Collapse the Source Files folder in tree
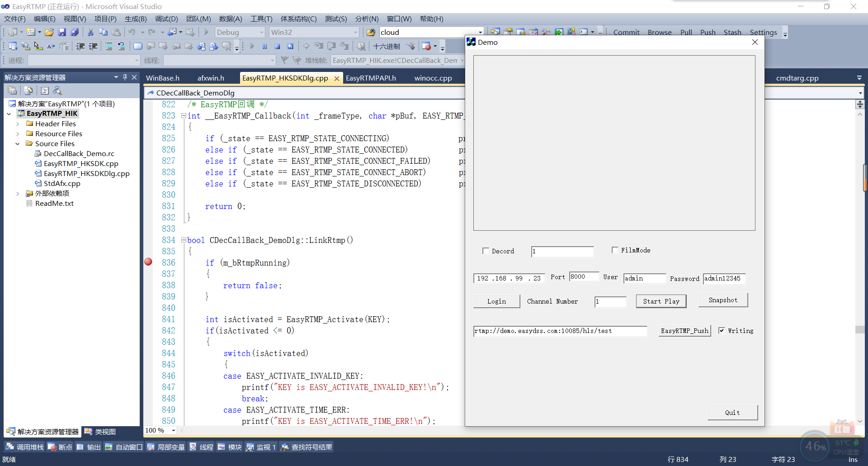 tap(18, 144)
